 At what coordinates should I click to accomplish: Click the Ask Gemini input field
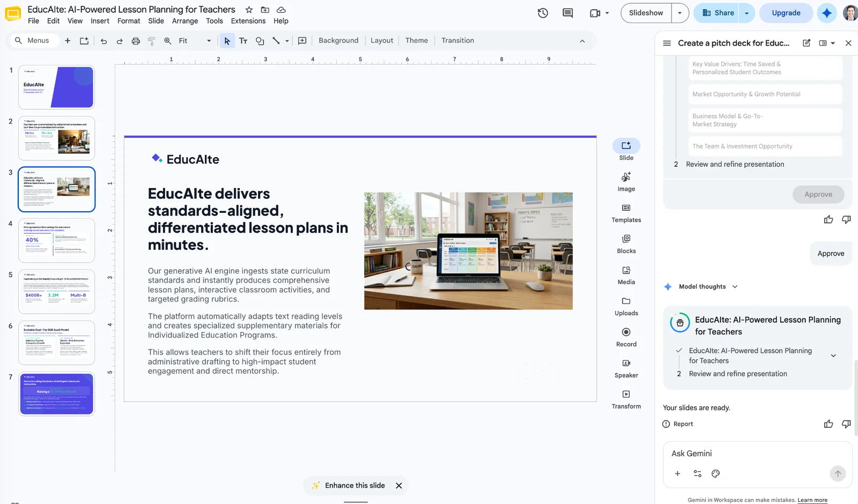click(x=757, y=454)
